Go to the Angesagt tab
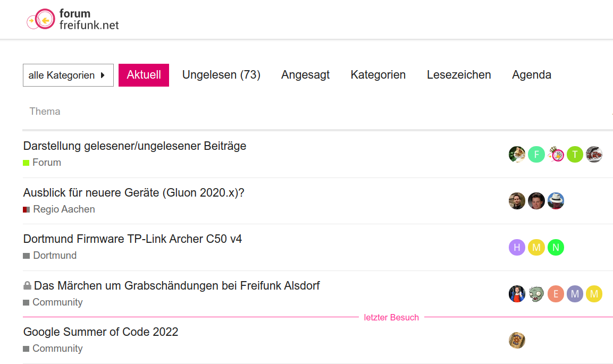This screenshot has height=364, width=613. pos(305,75)
